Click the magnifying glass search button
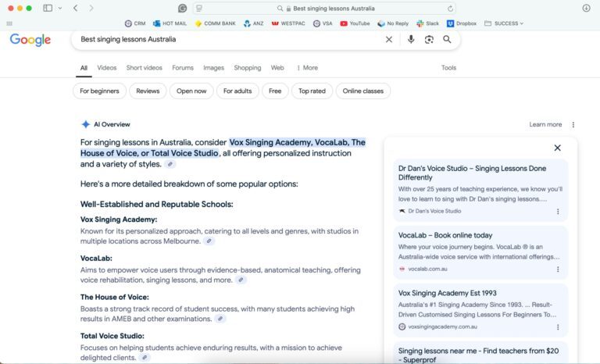The height and width of the screenshot is (364, 600). tap(448, 39)
